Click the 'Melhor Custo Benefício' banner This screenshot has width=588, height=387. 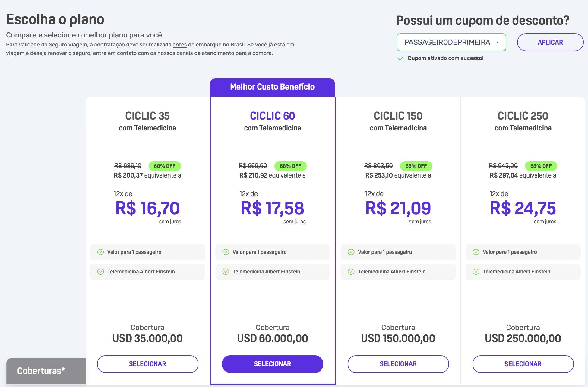pyautogui.click(x=272, y=87)
